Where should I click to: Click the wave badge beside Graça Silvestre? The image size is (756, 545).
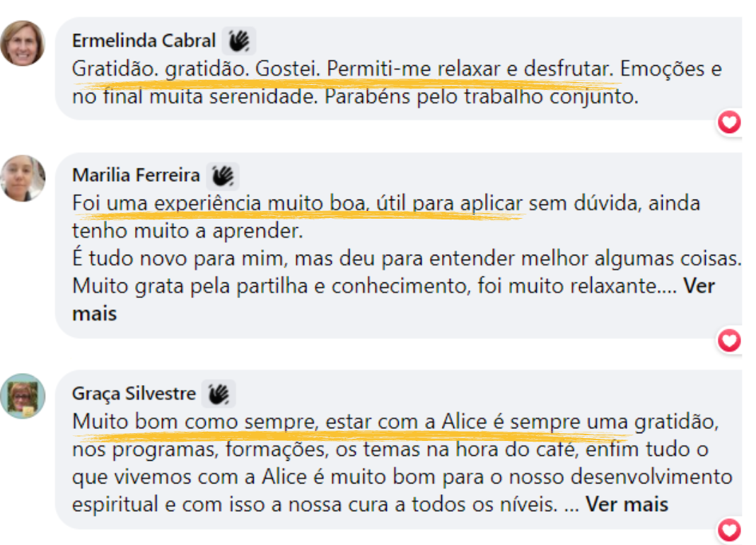pos(219,393)
